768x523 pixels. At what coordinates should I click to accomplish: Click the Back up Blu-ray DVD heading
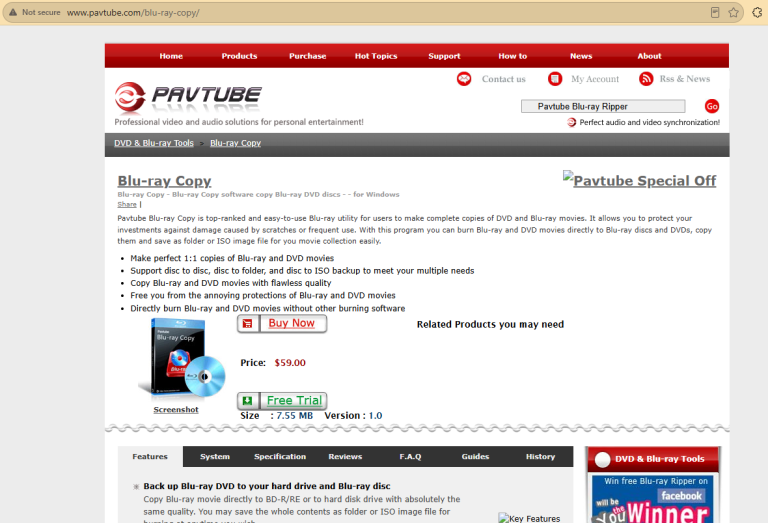(x=267, y=486)
